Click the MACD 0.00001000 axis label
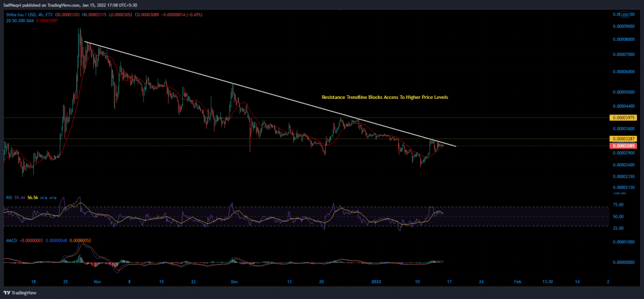Screen dimensions: 644x299 (x=623, y=242)
